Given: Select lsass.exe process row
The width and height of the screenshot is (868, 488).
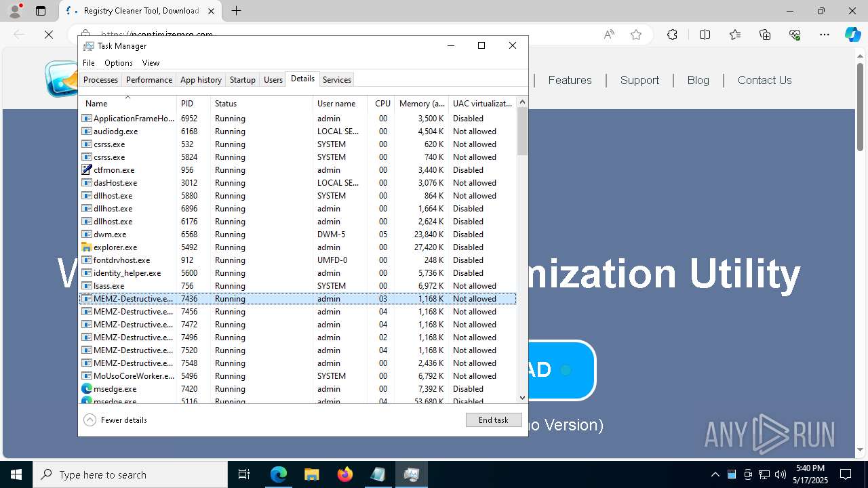Looking at the screenshot, I should [298, 286].
